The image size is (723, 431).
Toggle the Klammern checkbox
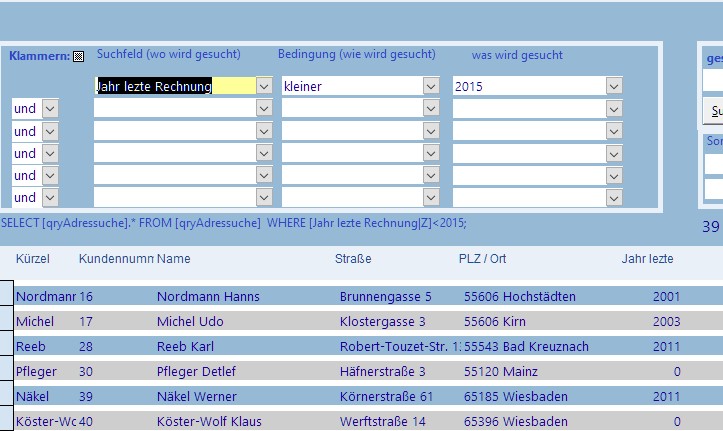[79, 56]
